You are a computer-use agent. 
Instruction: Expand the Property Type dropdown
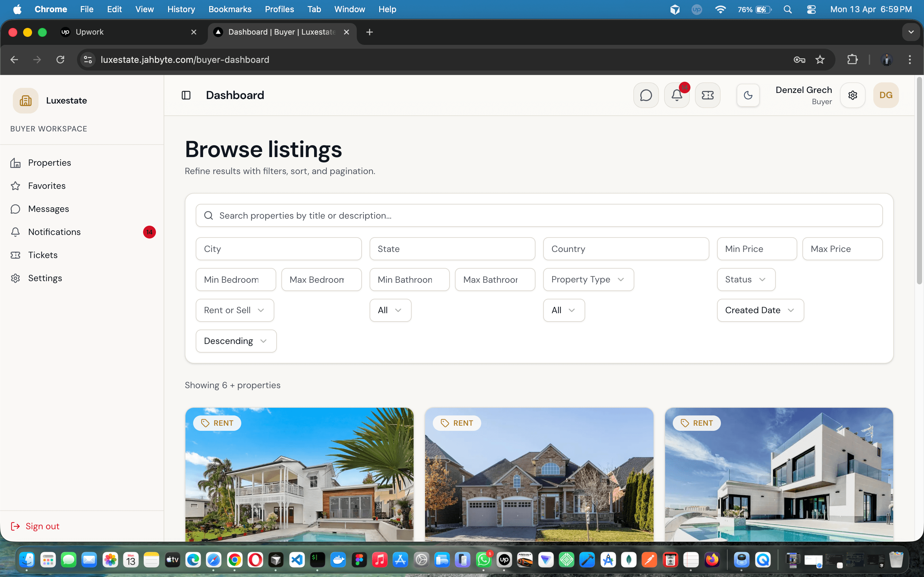pos(588,279)
